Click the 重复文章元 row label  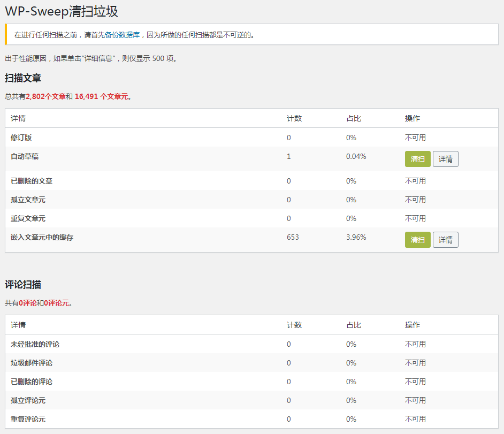[28, 219]
